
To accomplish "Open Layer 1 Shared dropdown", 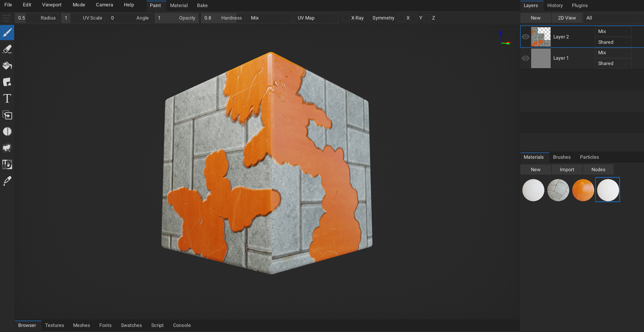I will point(613,63).
